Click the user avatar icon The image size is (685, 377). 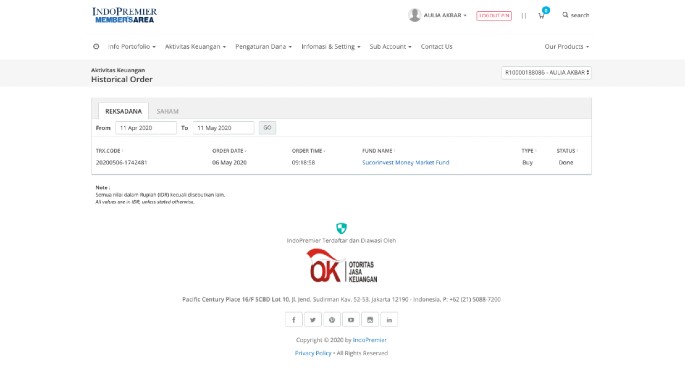tap(414, 15)
